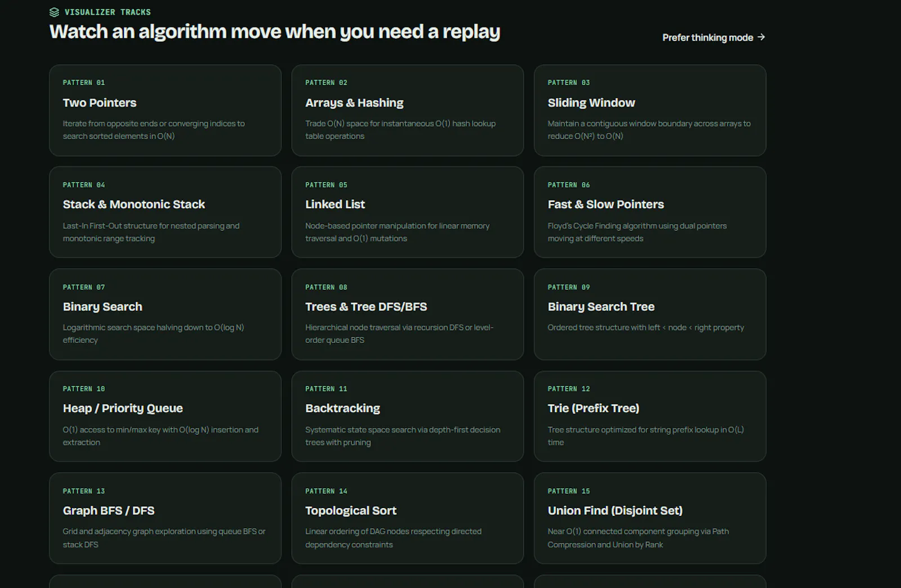This screenshot has width=901, height=588.
Task: Open the Trees & Tree DFS/BFS card
Action: tap(408, 314)
